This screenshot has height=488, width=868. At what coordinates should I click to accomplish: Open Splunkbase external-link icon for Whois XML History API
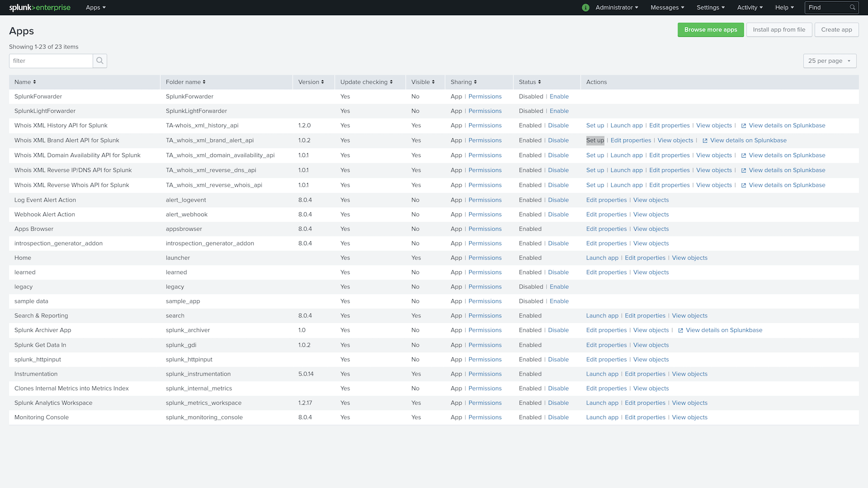click(743, 126)
